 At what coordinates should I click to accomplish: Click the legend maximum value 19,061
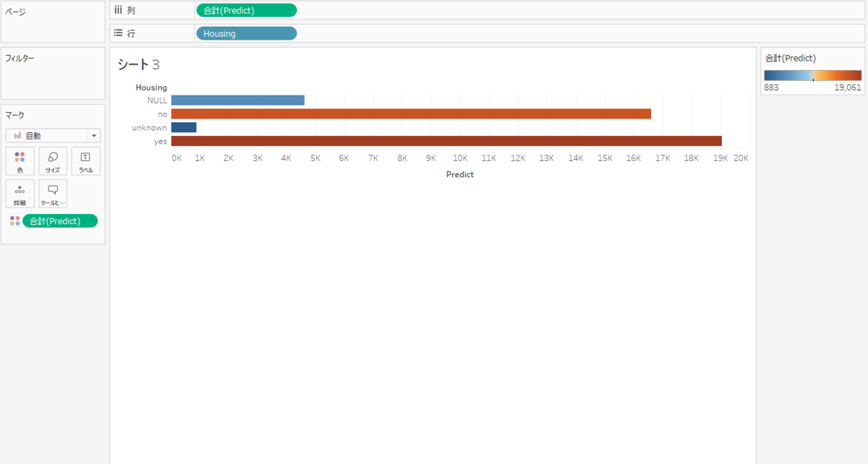848,87
